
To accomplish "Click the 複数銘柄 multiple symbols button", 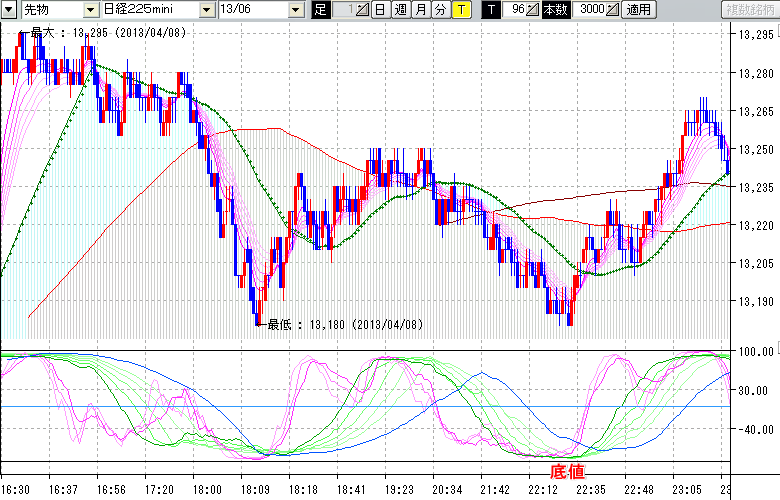I will pos(749,10).
